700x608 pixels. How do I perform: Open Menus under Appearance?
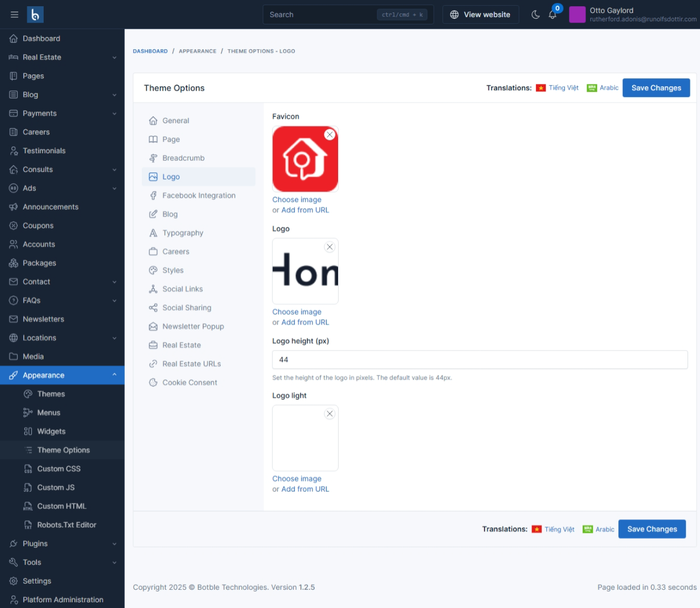coord(62,413)
